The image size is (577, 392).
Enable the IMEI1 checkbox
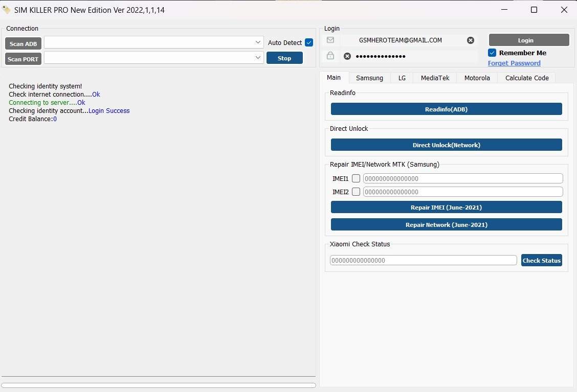click(356, 178)
